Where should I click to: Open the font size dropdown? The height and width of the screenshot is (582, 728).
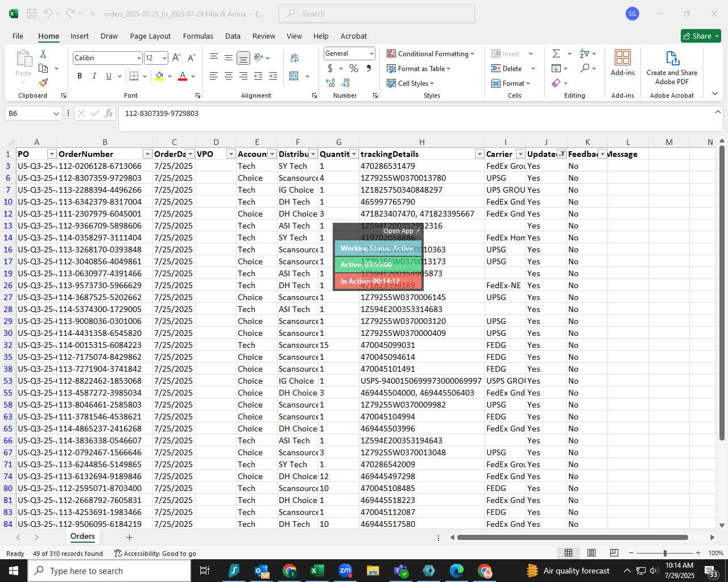(164, 58)
